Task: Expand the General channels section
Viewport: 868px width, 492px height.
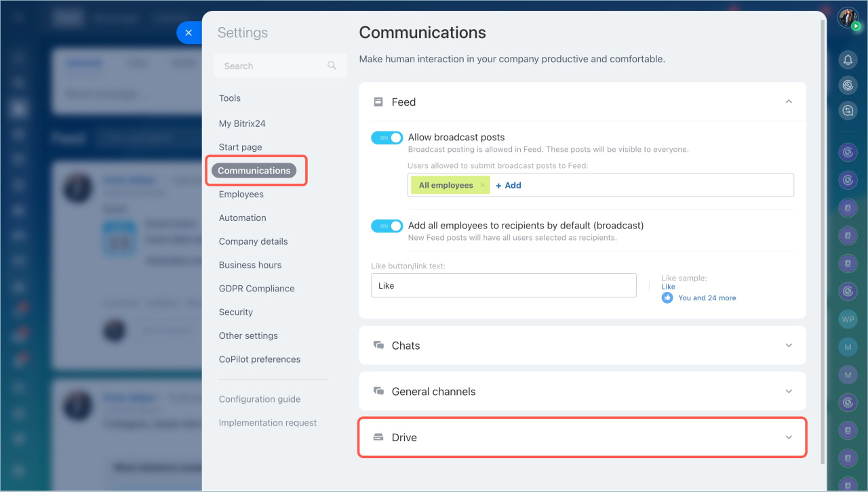Action: (x=788, y=392)
